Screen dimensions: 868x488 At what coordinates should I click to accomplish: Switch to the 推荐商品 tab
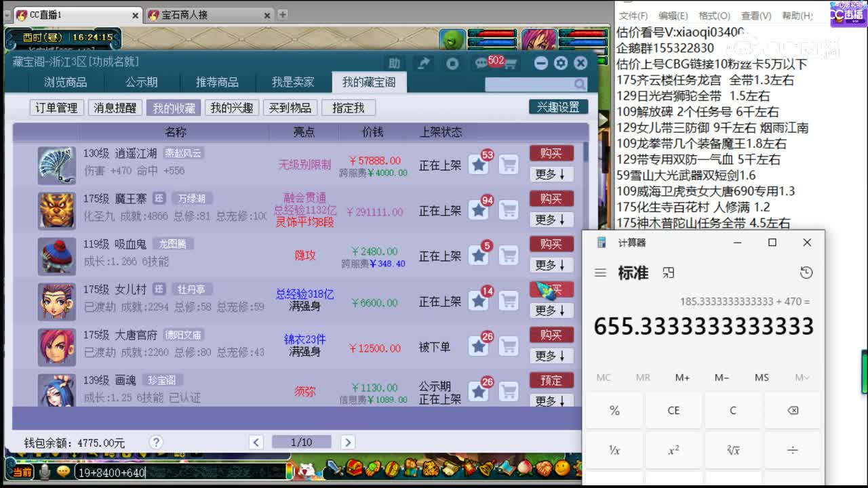coord(217,82)
